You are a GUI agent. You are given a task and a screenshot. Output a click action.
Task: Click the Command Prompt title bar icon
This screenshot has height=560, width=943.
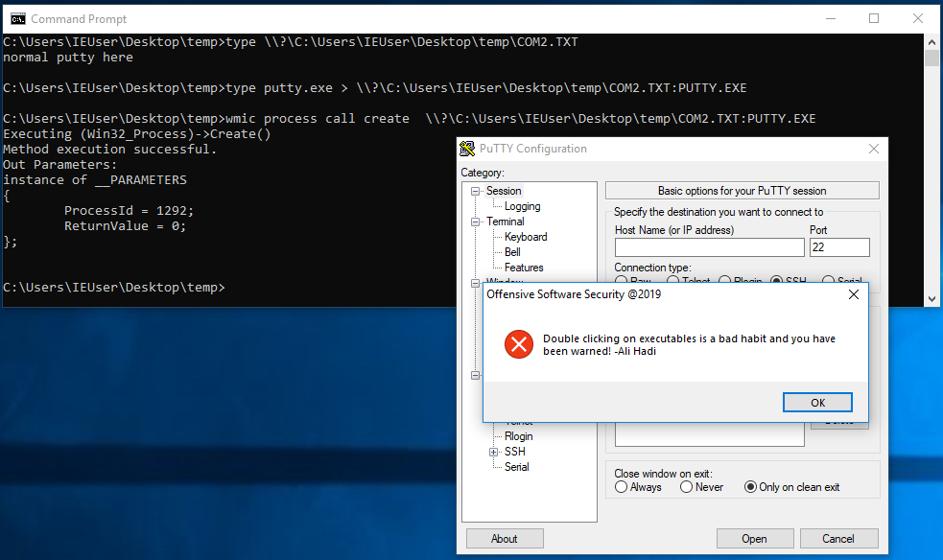coord(16,18)
